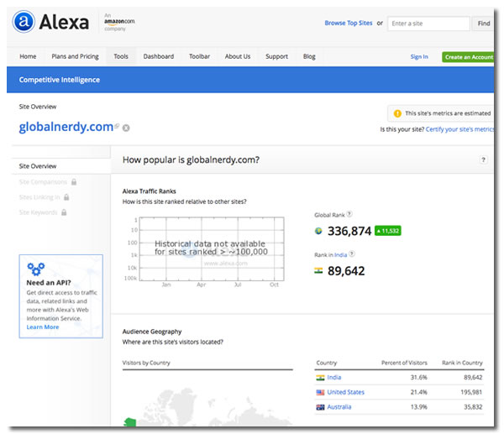Click the India country link in table
This screenshot has height=434, width=504.
coord(334,378)
